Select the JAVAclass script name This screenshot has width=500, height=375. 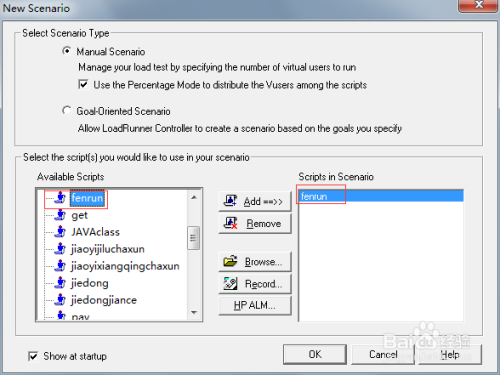95,232
